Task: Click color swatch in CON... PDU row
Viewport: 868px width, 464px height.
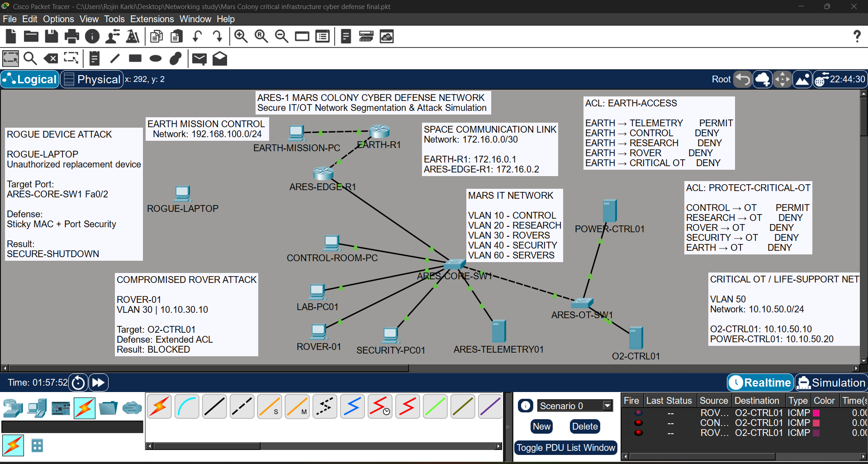Action: click(816, 423)
